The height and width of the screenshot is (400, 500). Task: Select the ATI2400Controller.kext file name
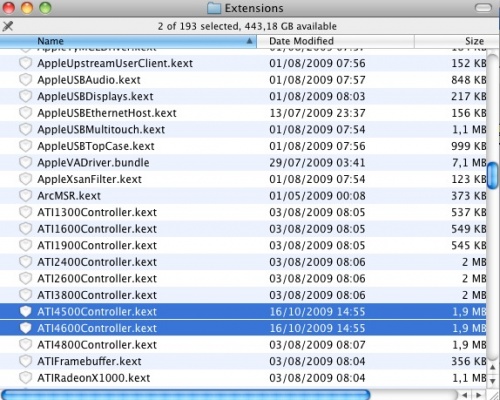(97, 262)
